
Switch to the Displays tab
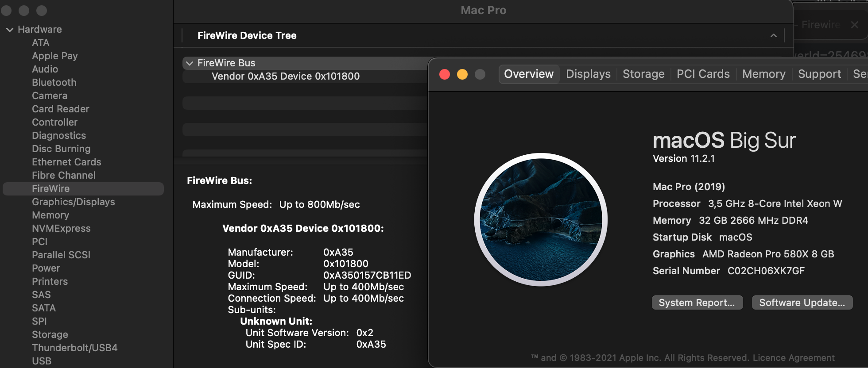(588, 74)
